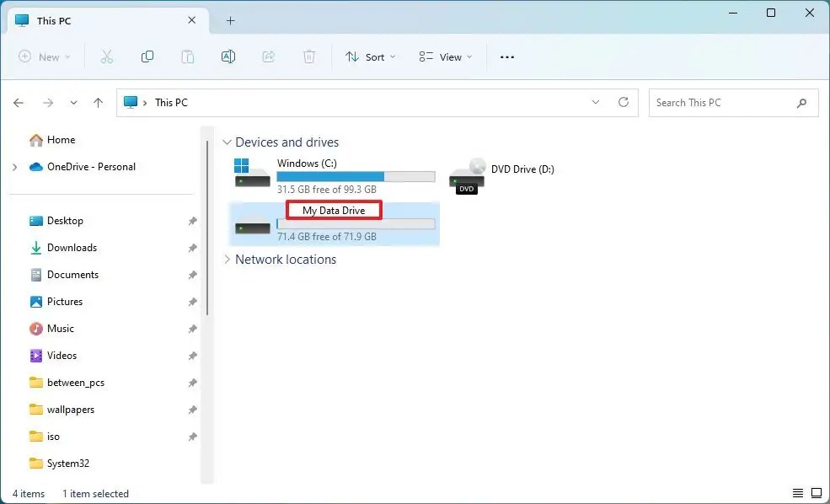Image resolution: width=830 pixels, height=504 pixels.
Task: Switch to large icons view layout icon
Action: coord(817,493)
